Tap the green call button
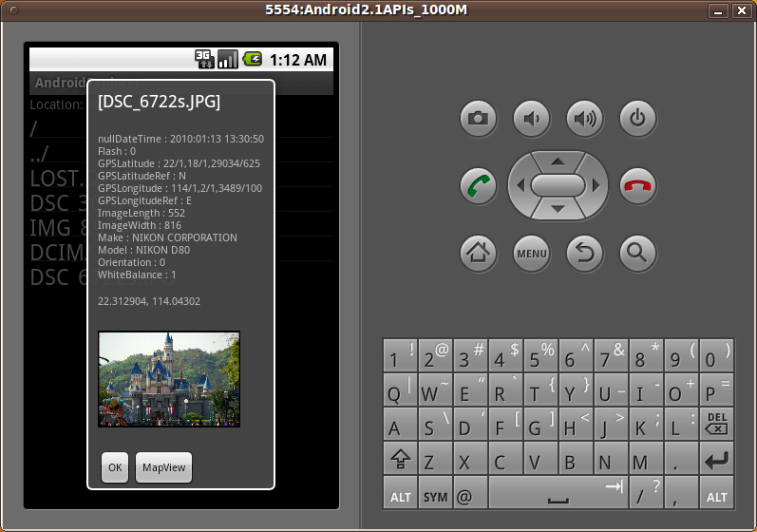The width and height of the screenshot is (757, 532). pyautogui.click(x=478, y=186)
